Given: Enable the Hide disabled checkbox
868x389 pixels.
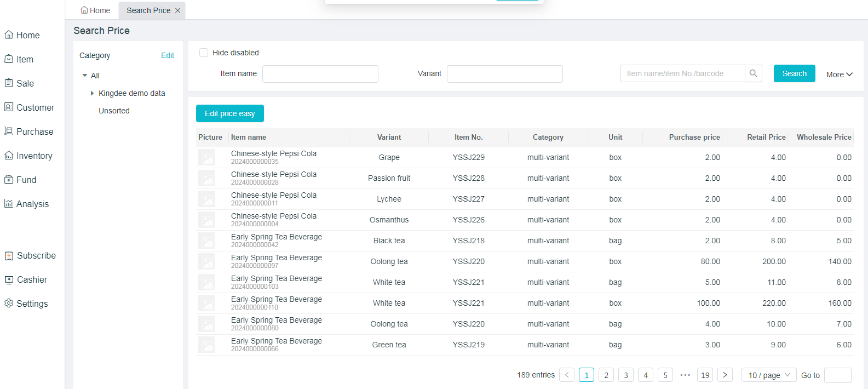Looking at the screenshot, I should [204, 53].
